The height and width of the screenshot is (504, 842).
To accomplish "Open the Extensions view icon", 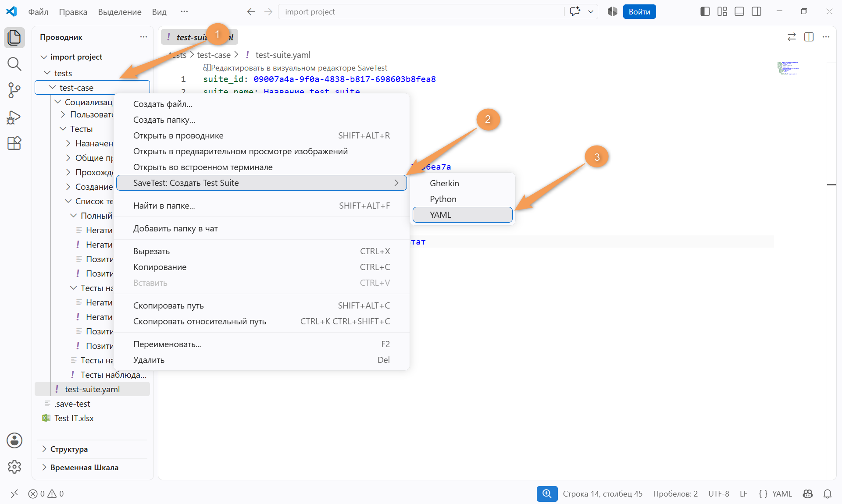I will coord(14,143).
